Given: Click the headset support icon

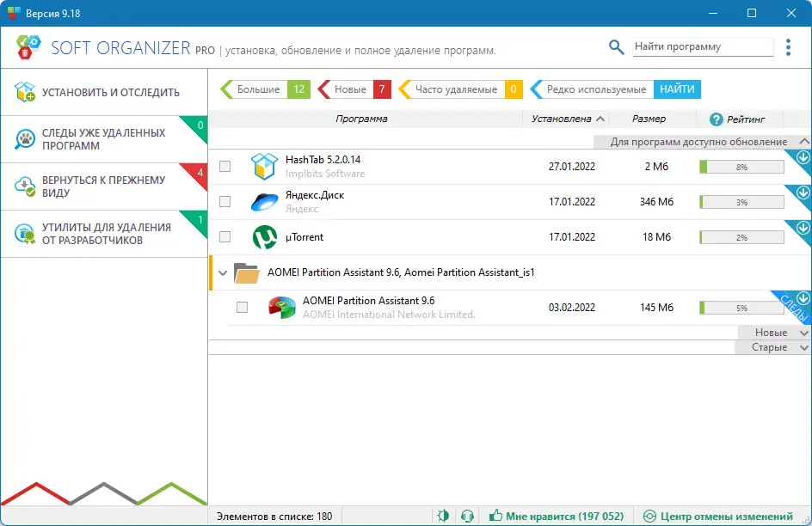Looking at the screenshot, I should (467, 516).
